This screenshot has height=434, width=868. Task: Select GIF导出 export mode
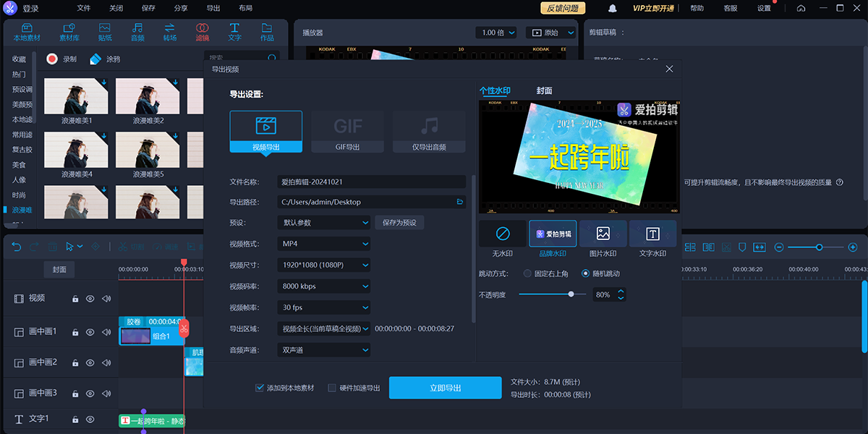(x=347, y=131)
